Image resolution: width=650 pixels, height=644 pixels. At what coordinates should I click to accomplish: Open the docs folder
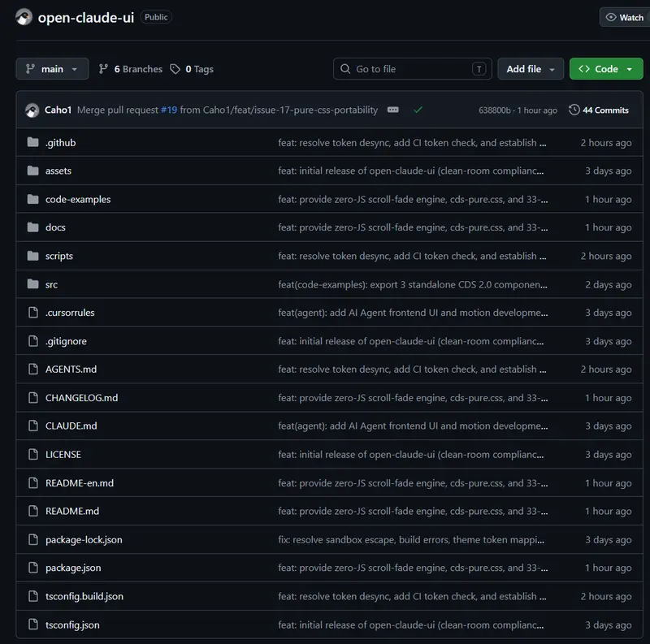pos(55,227)
